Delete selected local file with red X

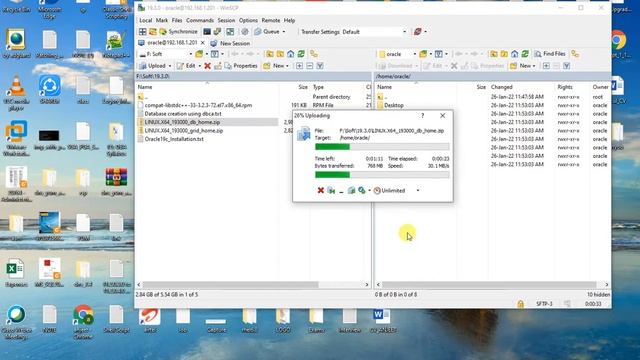(x=207, y=66)
